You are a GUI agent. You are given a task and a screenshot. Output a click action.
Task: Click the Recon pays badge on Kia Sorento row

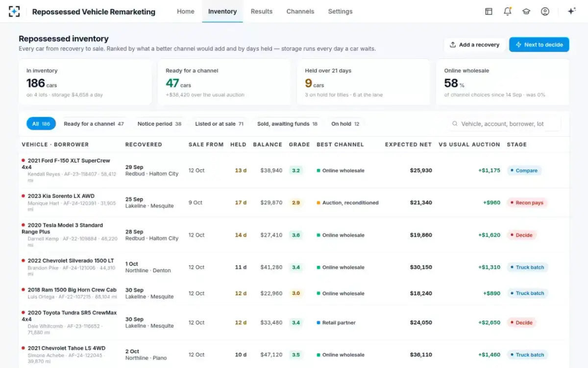pyautogui.click(x=527, y=203)
